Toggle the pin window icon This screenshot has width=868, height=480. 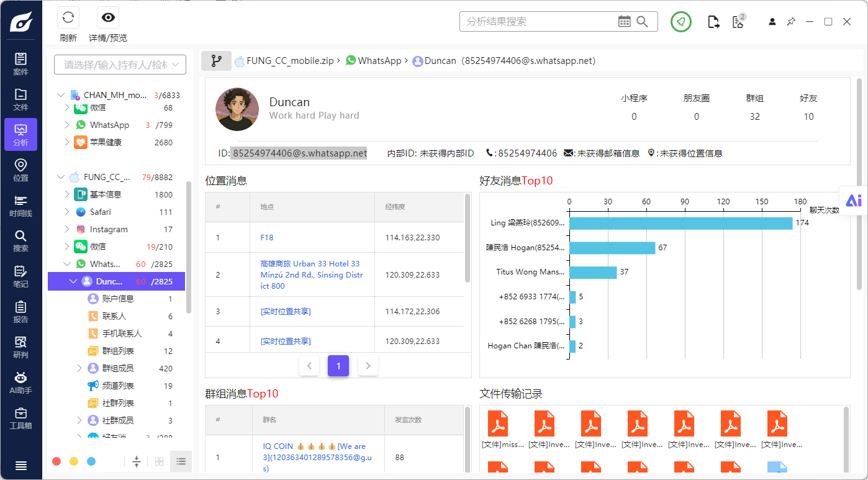coord(791,22)
